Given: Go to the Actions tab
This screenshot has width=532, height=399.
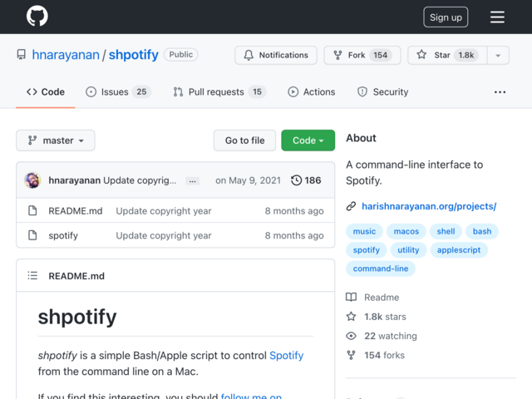Looking at the screenshot, I should pos(312,92).
